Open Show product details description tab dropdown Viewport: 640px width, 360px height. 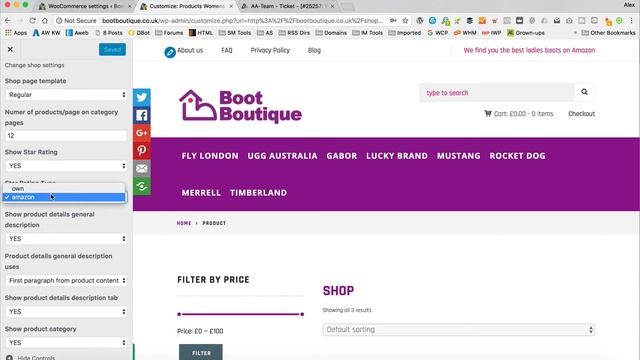(66, 311)
